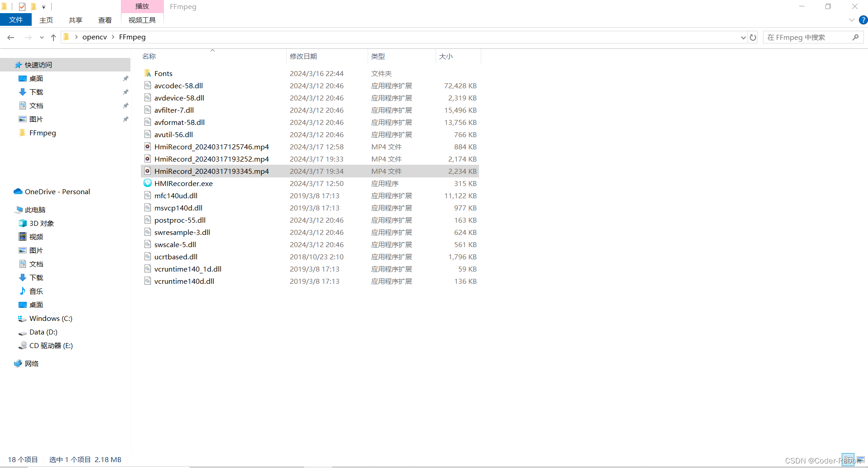This screenshot has width=868, height=468.
Task: Open 文档 under quick access
Action: click(36, 106)
